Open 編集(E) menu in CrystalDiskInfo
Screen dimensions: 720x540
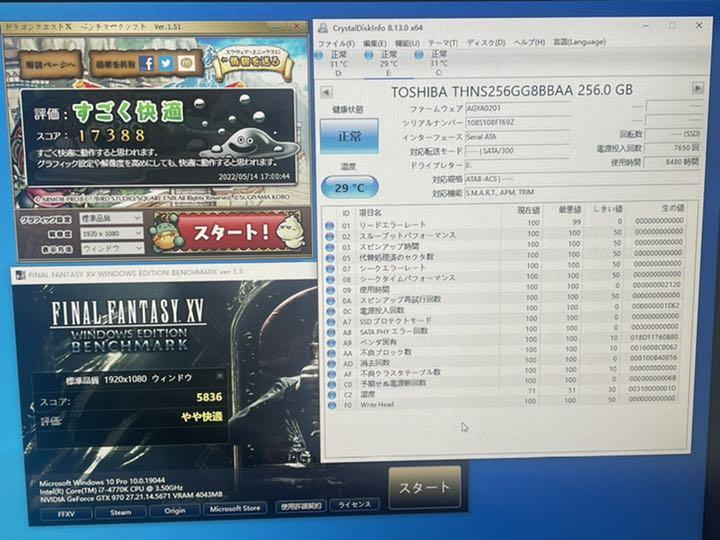[x=374, y=43]
